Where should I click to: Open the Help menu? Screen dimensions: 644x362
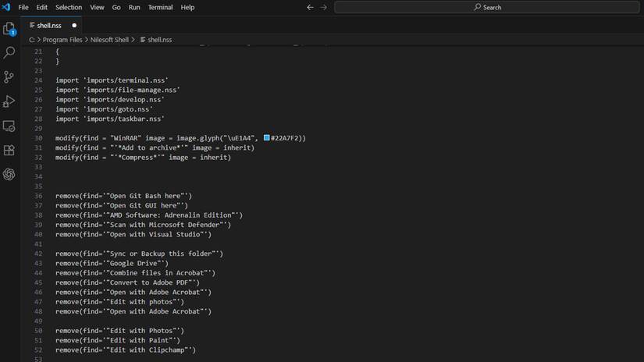coord(187,7)
